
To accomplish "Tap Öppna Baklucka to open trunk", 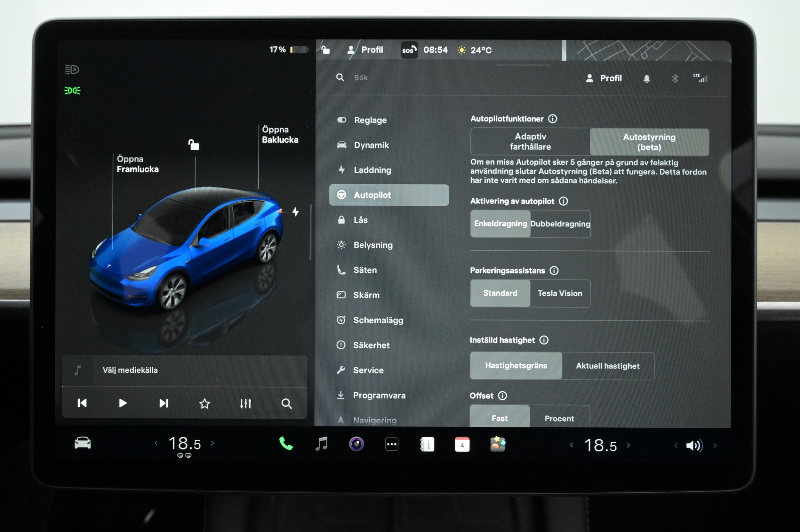I will [x=280, y=135].
